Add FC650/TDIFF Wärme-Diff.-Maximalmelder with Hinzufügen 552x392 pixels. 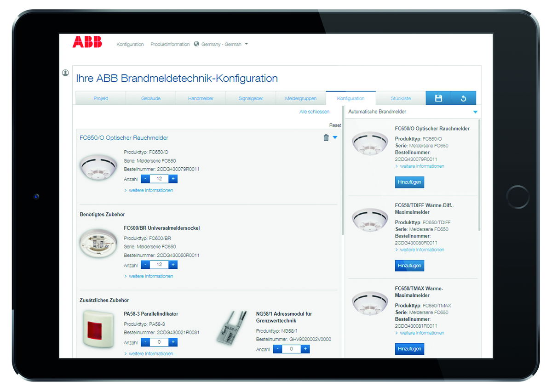click(x=409, y=266)
